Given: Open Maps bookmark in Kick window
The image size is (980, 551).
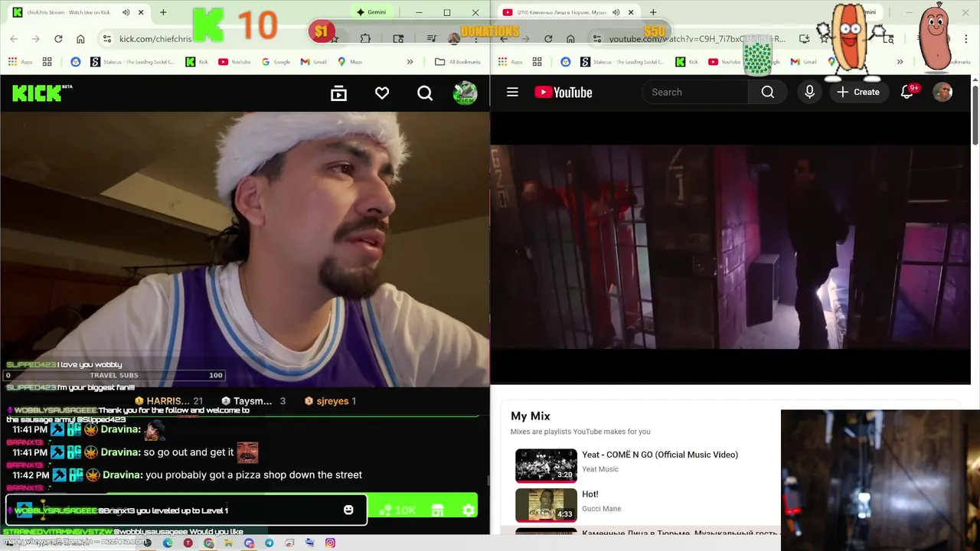Looking at the screenshot, I should pyautogui.click(x=350, y=62).
